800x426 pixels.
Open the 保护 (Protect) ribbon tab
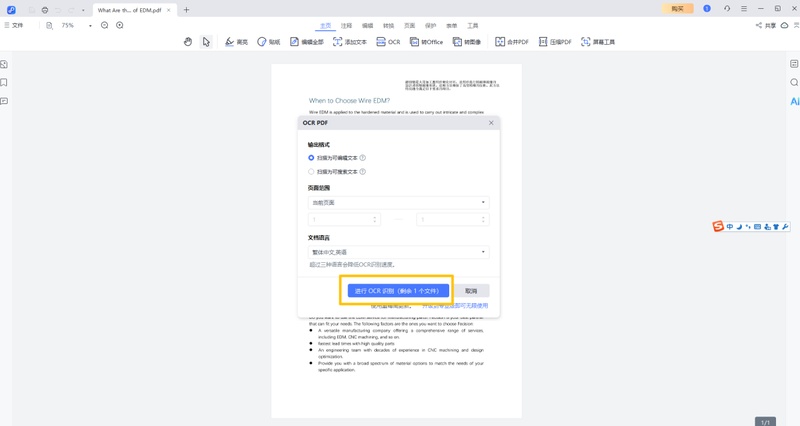point(430,25)
